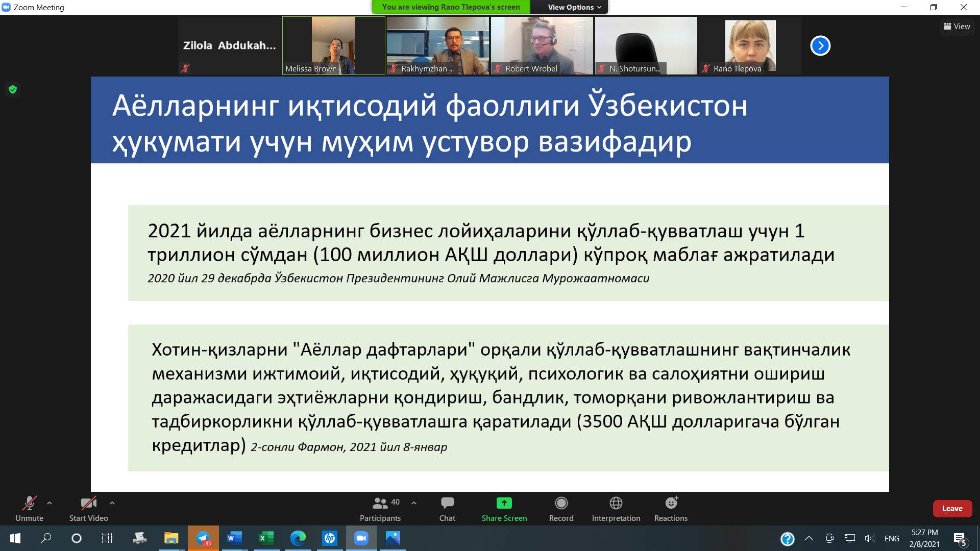The image size is (980, 551).
Task: Expand video options arrow beside Start Video
Action: [x=112, y=503]
